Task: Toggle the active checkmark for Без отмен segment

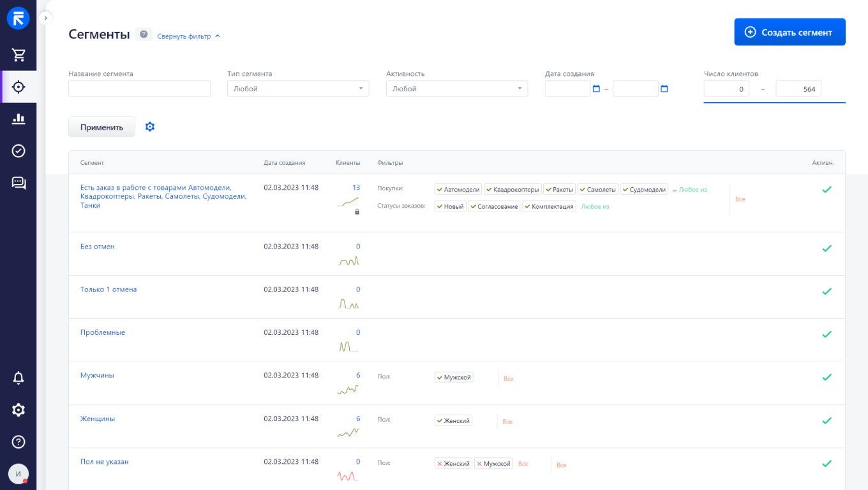Action: [827, 248]
